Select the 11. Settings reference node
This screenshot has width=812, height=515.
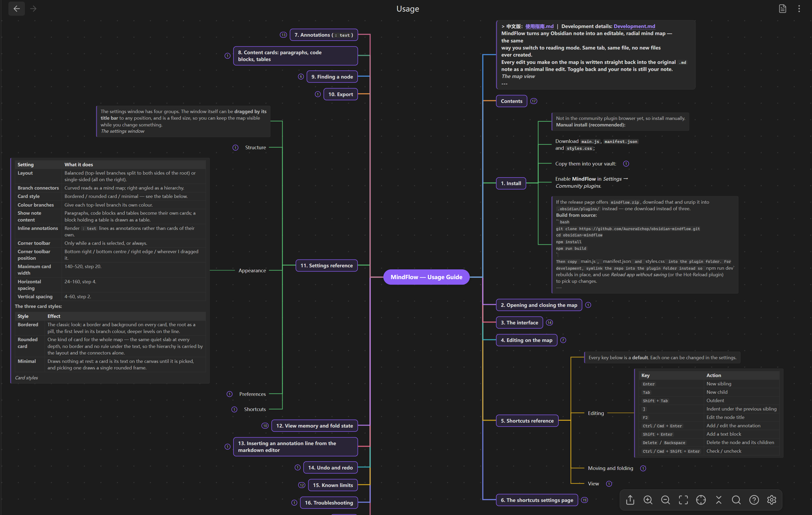[x=326, y=265]
